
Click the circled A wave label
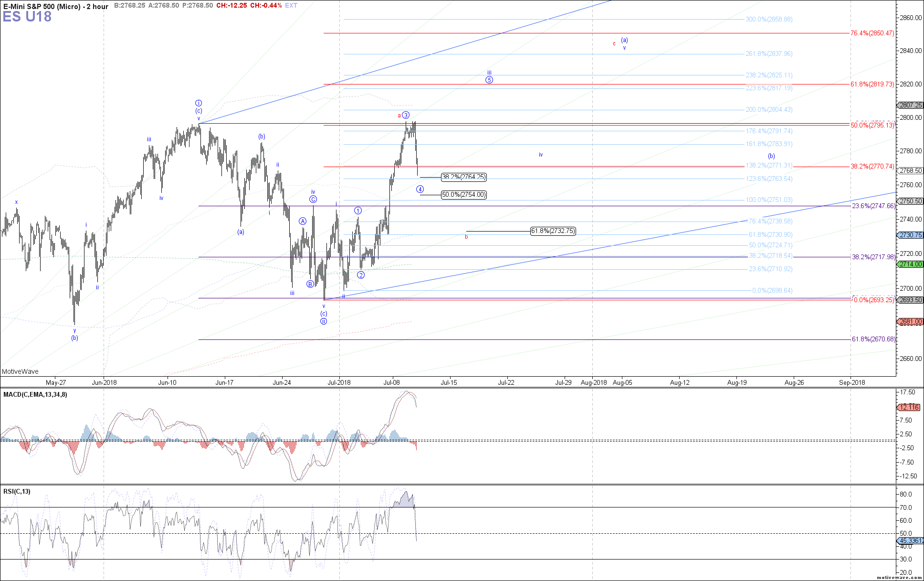pos(303,221)
